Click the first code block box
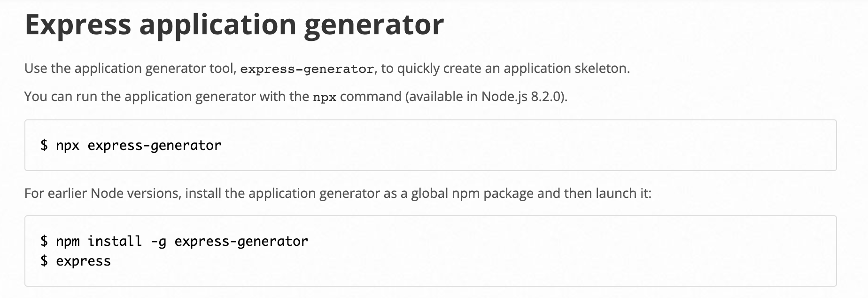This screenshot has width=868, height=298. pos(430,145)
